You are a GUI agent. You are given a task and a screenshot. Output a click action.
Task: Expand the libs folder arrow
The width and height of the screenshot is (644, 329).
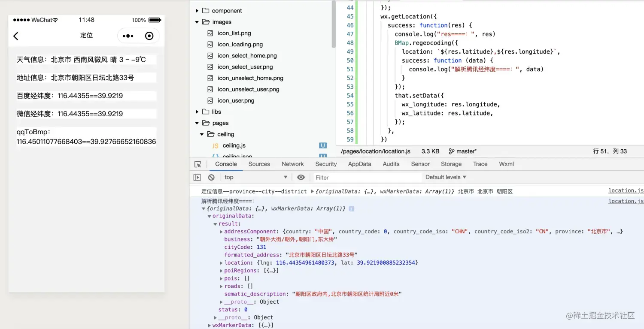click(197, 112)
